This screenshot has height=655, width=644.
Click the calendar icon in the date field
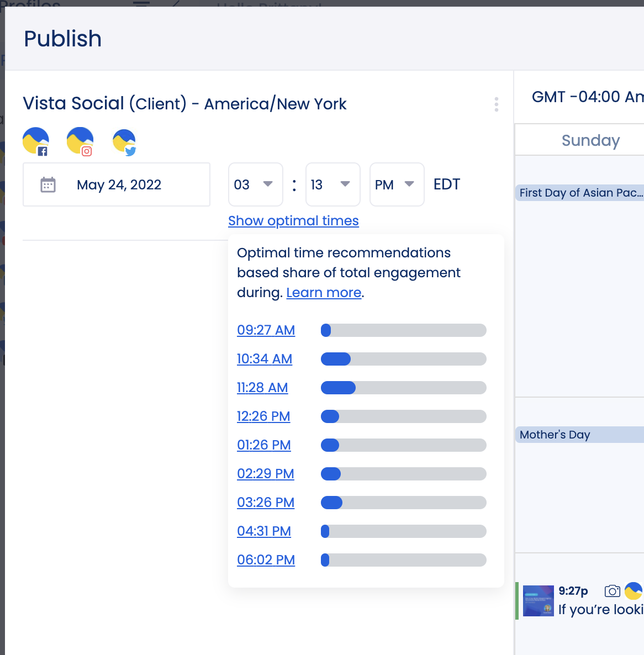point(49,184)
